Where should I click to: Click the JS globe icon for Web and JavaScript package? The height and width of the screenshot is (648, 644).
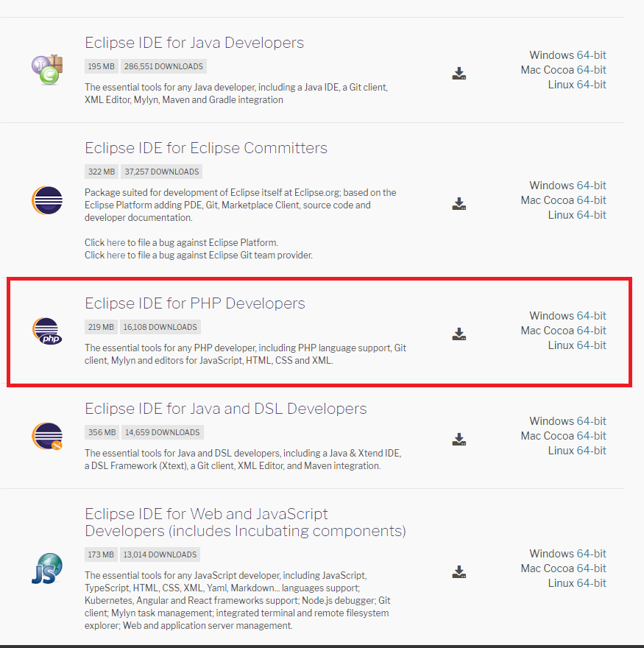click(x=47, y=568)
